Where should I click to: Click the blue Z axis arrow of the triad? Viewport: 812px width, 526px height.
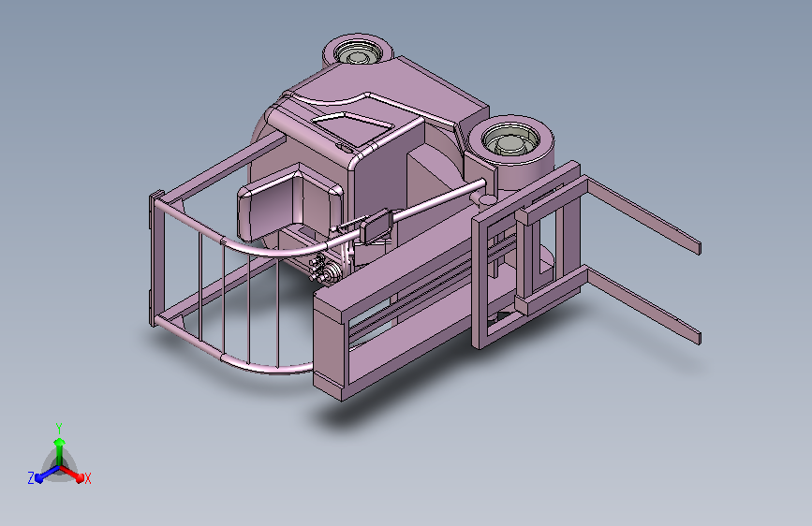pos(46,475)
